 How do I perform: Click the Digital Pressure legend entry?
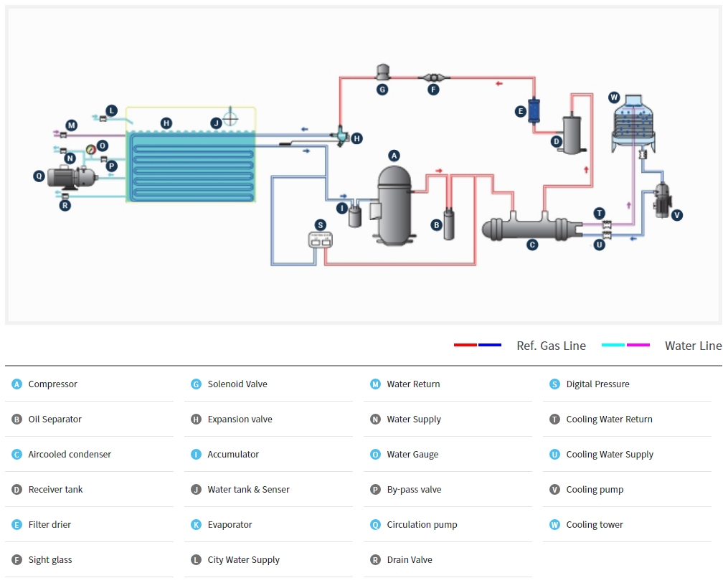point(597,384)
